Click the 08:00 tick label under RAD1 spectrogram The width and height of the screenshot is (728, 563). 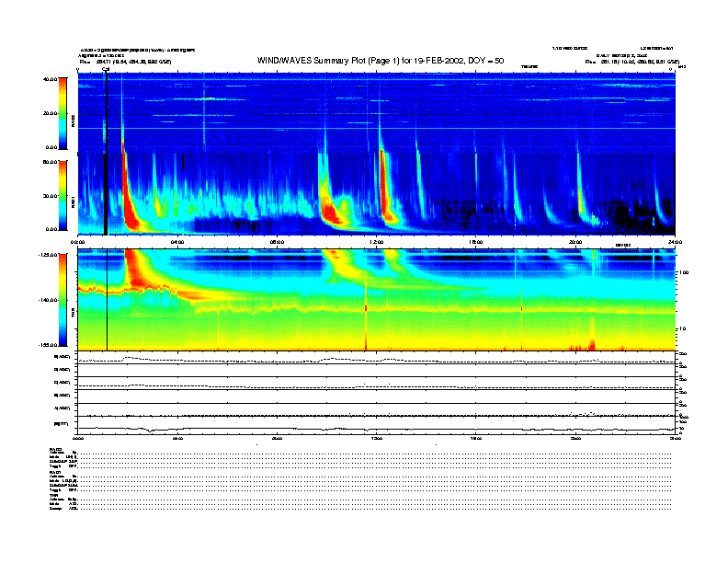pyautogui.click(x=278, y=242)
